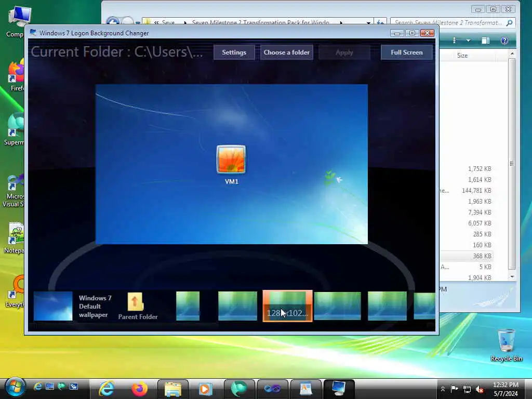Switch the preview to Full Screen
Image resolution: width=532 pixels, height=399 pixels.
point(406,52)
